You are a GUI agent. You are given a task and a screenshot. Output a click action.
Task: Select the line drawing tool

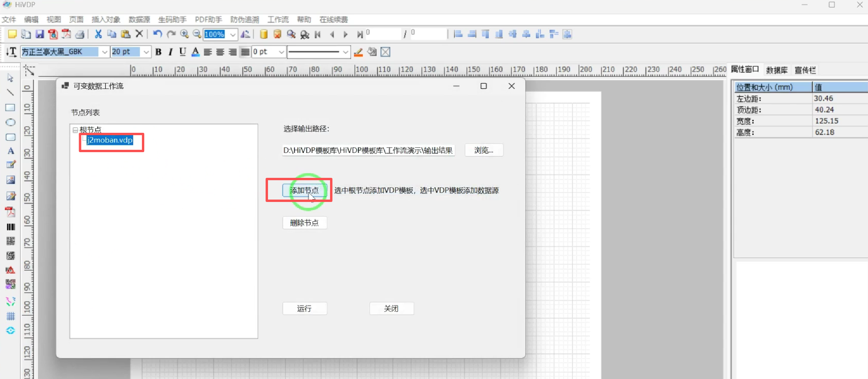[10, 92]
